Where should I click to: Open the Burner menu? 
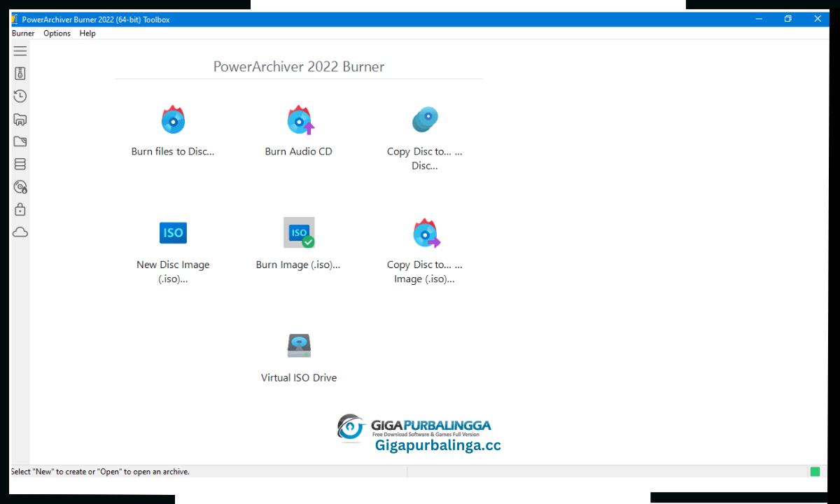click(x=23, y=34)
